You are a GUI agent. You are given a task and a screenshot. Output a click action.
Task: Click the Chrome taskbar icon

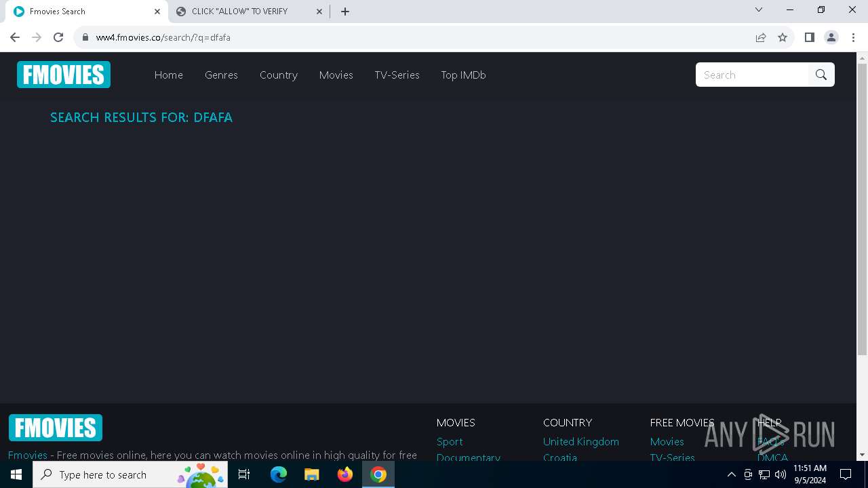(378, 474)
